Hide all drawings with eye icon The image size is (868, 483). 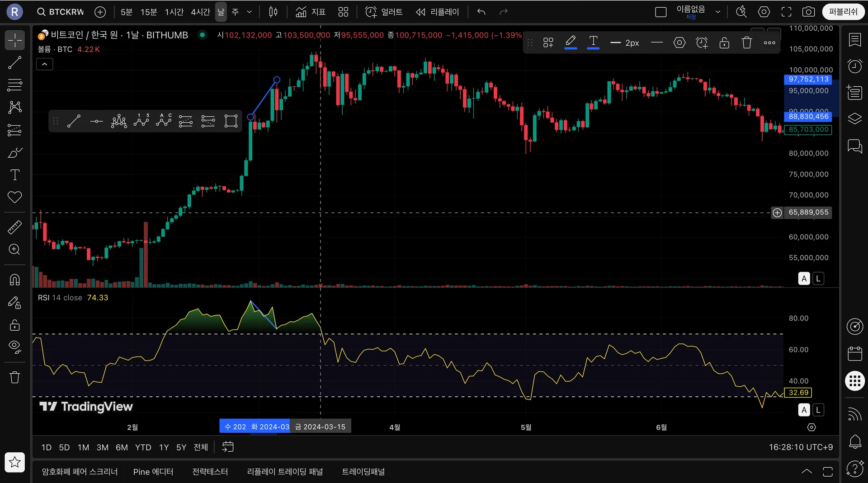(15, 347)
